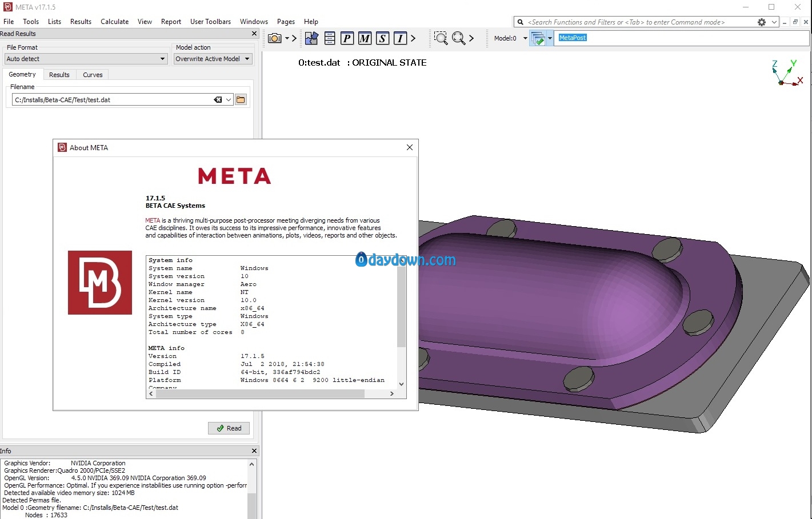Open the Windows menu
812x519 pixels.
pyautogui.click(x=254, y=22)
